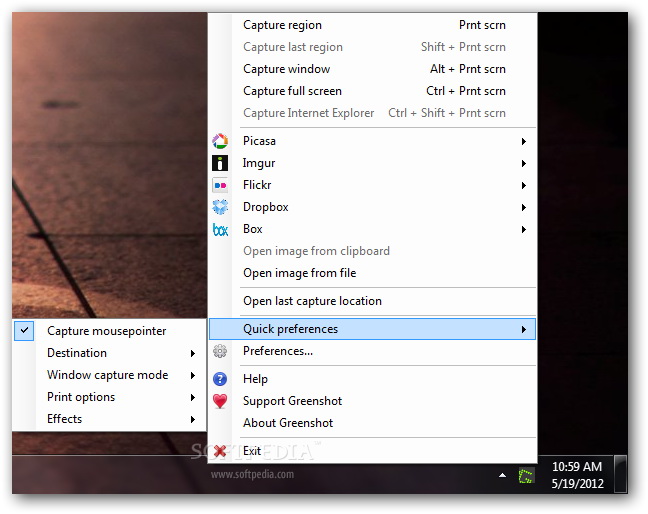Image resolution: width=648 pixels, height=514 pixels.
Task: Choose Capture window
Action: click(x=372, y=69)
